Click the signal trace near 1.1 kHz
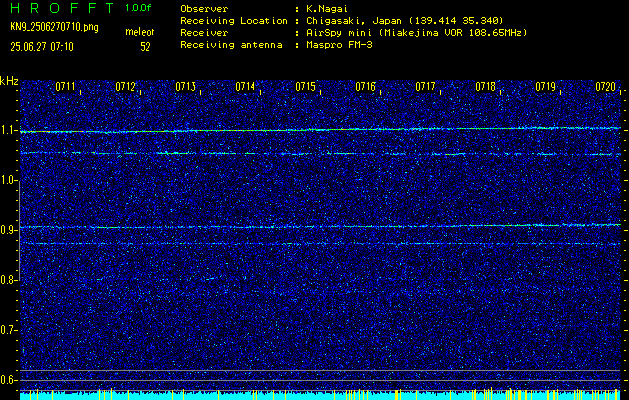This screenshot has height=400, width=629. click(320, 130)
